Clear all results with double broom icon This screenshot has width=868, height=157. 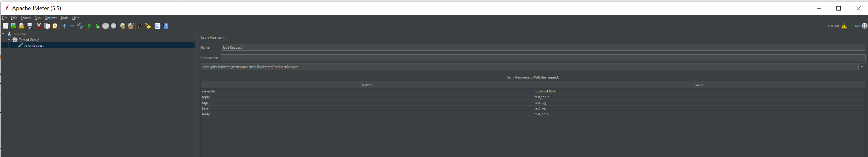pos(131,26)
